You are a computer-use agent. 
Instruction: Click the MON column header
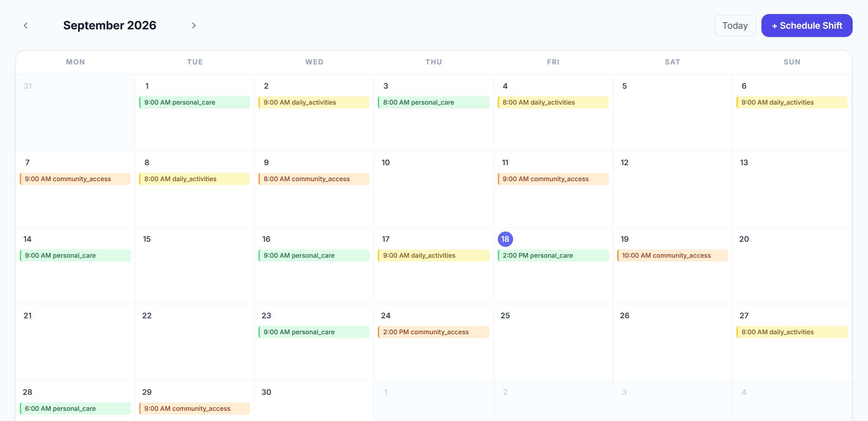click(x=76, y=62)
